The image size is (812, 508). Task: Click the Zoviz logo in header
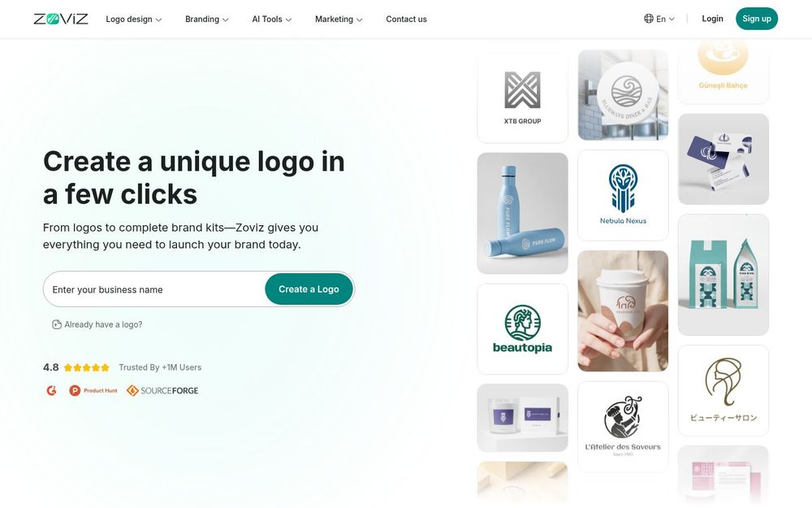coord(61,20)
